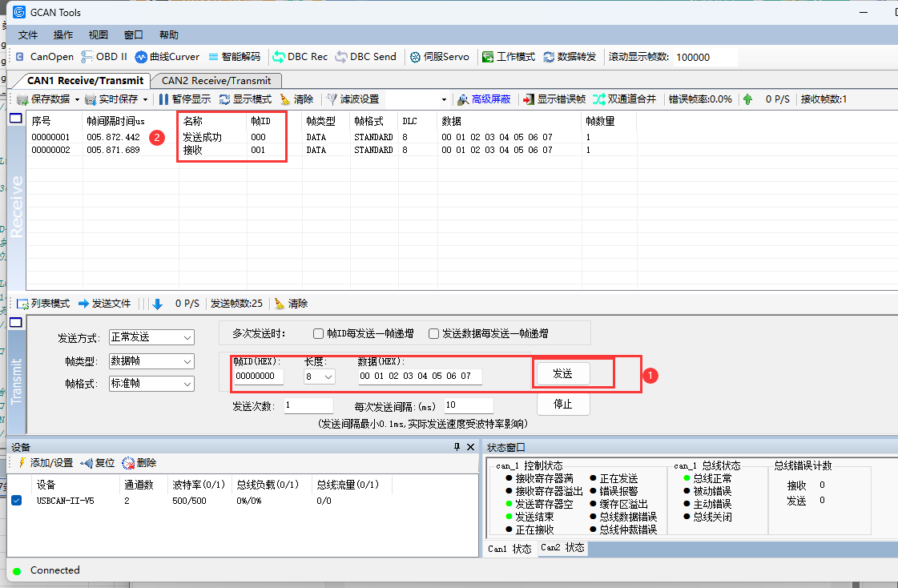Clear the transmit panel with 清除
Screen dimensions: 898x588
[291, 304]
